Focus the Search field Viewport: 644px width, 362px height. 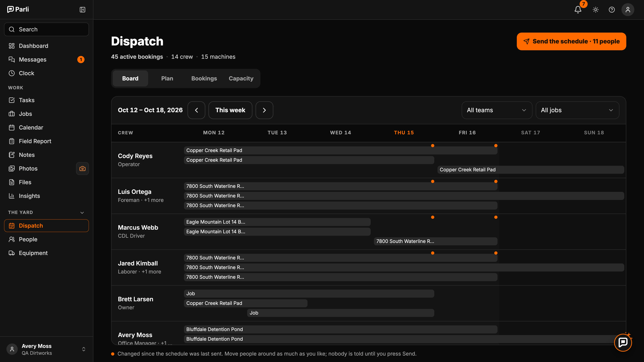[47, 29]
